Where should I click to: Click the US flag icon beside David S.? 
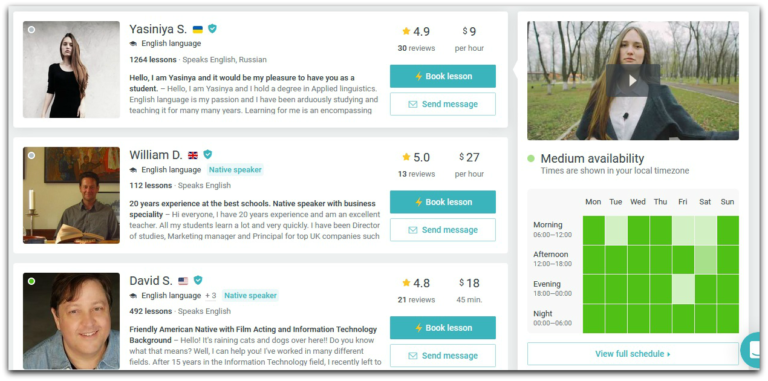(x=183, y=281)
